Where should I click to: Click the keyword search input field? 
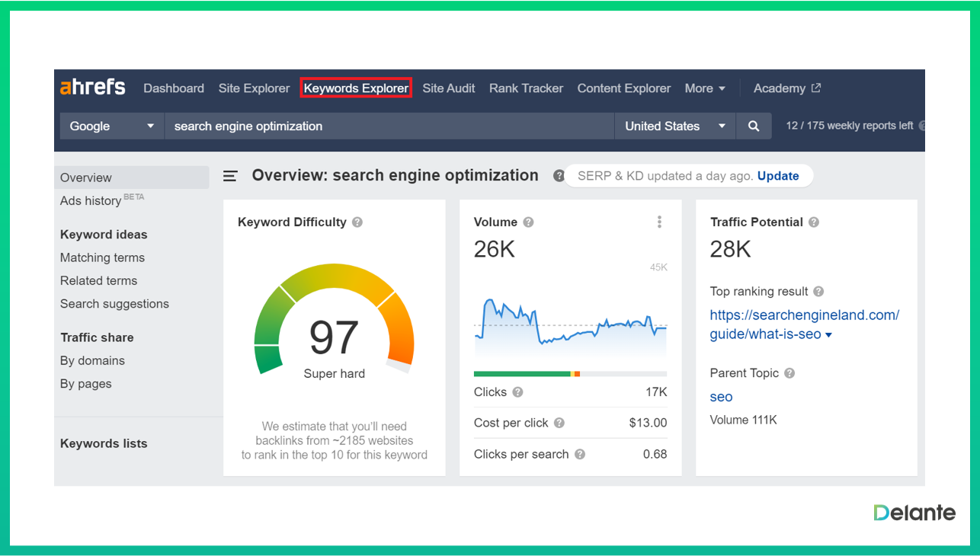point(389,126)
